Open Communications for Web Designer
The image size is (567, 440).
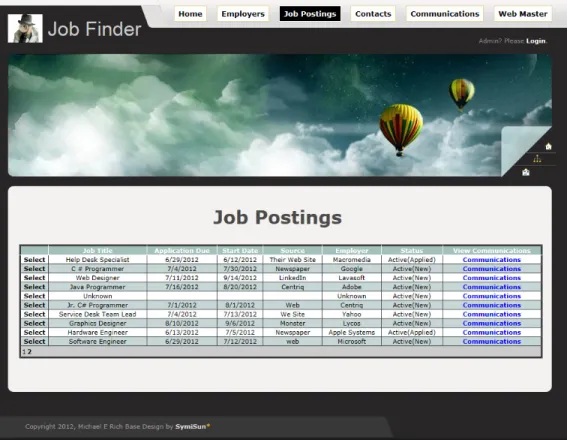click(x=492, y=278)
